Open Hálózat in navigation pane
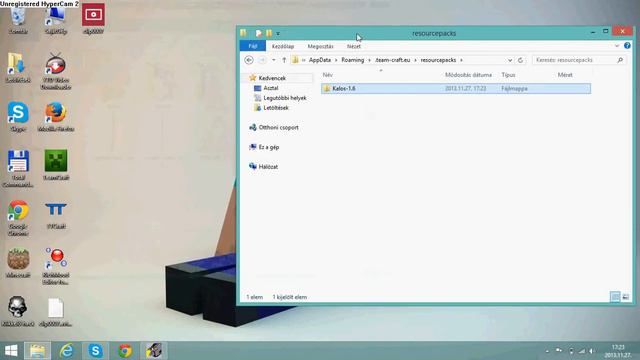 [x=268, y=167]
